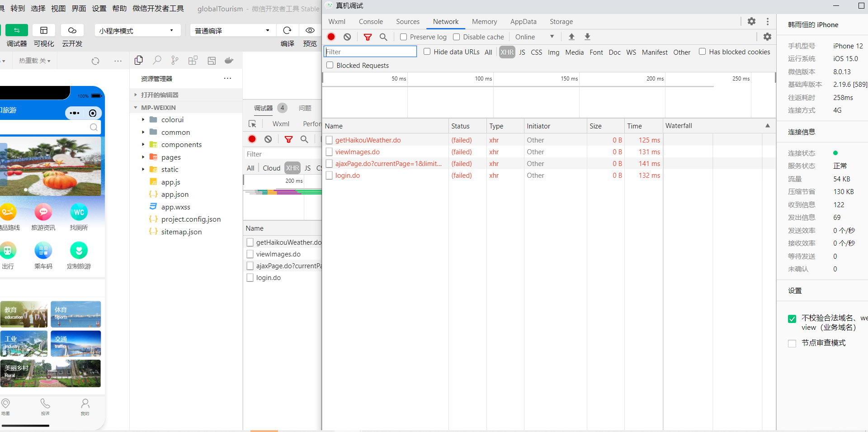Click the Filter input in the 真机调试 window
868x432 pixels.
(x=370, y=52)
